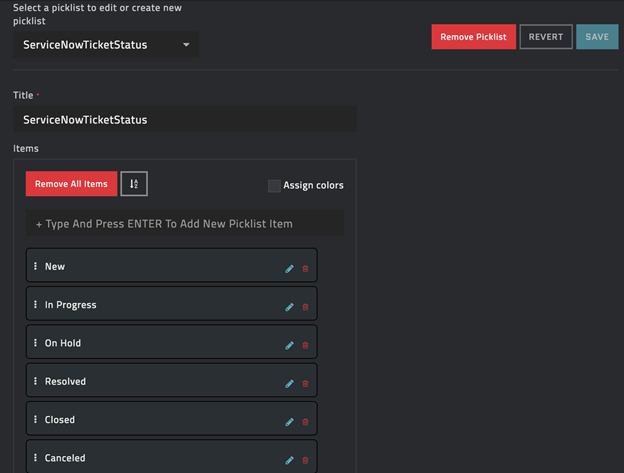Edit the Closed picklist item
This screenshot has width=624, height=473.
[x=289, y=422]
